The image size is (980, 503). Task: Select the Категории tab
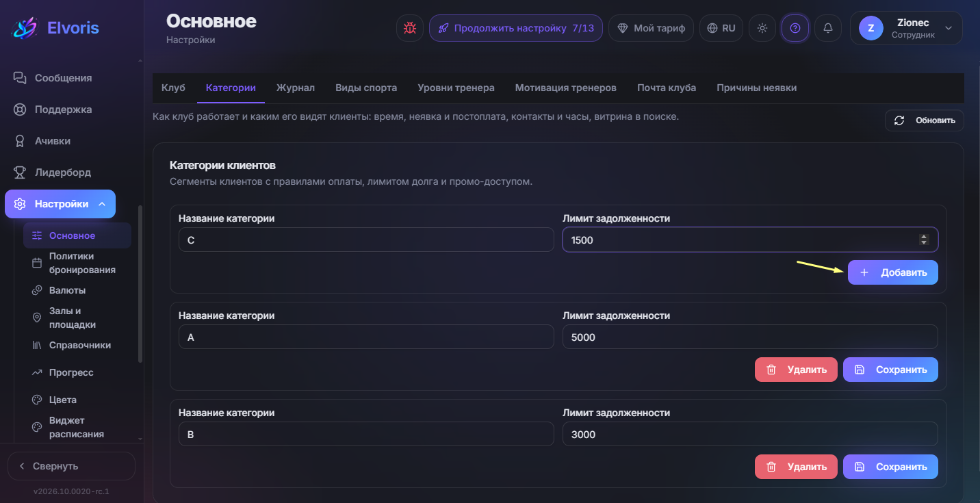point(231,88)
